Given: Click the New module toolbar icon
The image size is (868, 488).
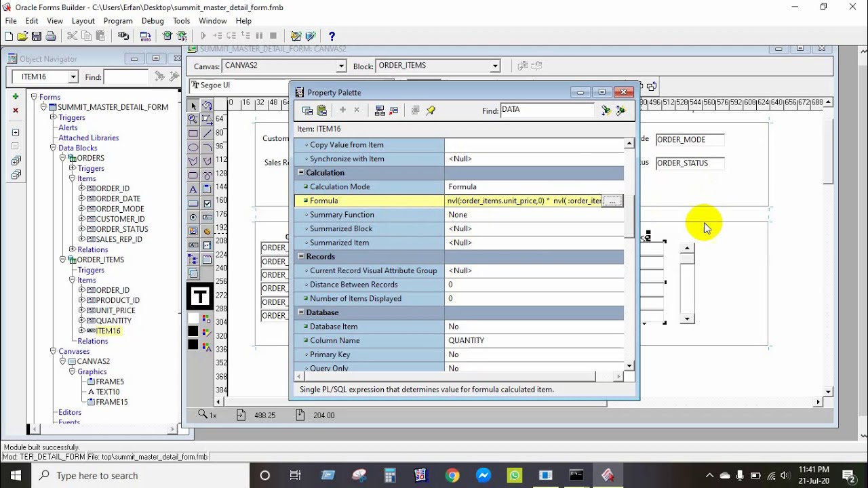Looking at the screenshot, I should (x=9, y=36).
